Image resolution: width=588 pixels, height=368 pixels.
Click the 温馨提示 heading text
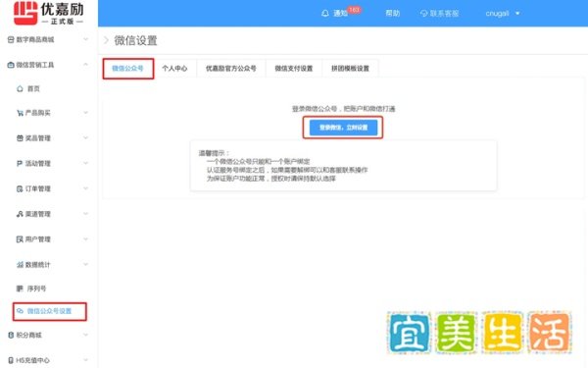click(x=214, y=153)
